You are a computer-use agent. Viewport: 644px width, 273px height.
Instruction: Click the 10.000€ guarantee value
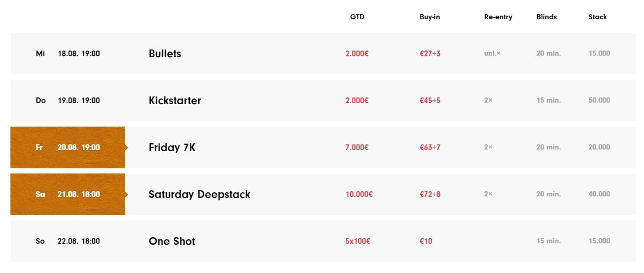point(359,194)
